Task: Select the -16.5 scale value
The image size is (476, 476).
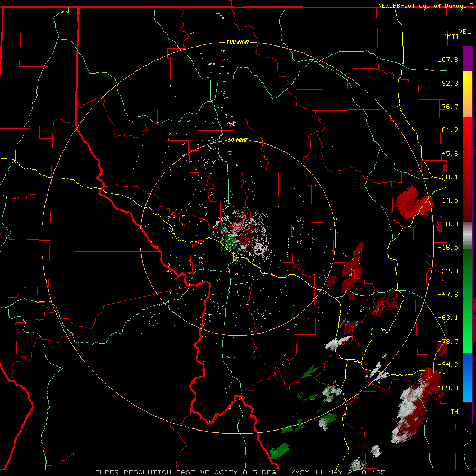Action: click(x=448, y=248)
